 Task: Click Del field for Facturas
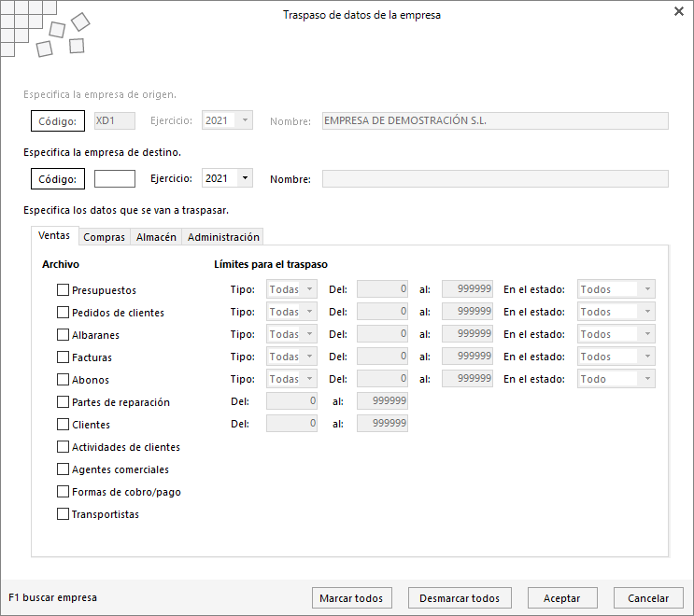point(382,357)
